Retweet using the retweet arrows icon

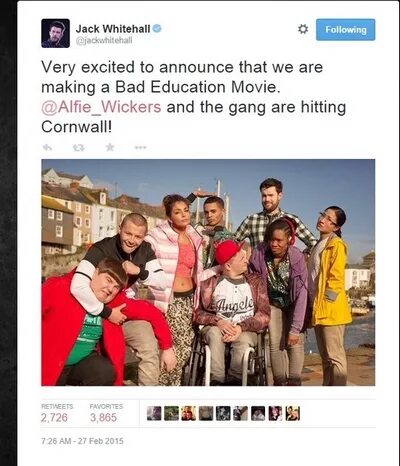pos(78,147)
